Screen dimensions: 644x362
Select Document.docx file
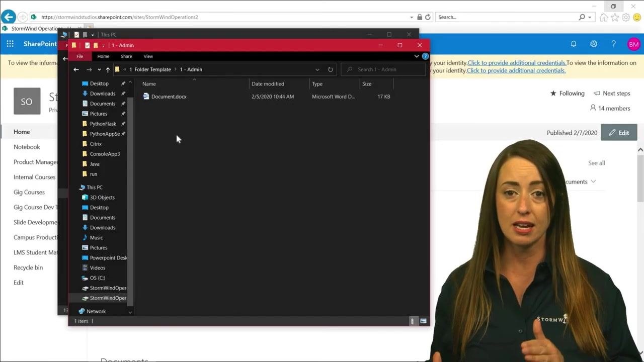169,97
